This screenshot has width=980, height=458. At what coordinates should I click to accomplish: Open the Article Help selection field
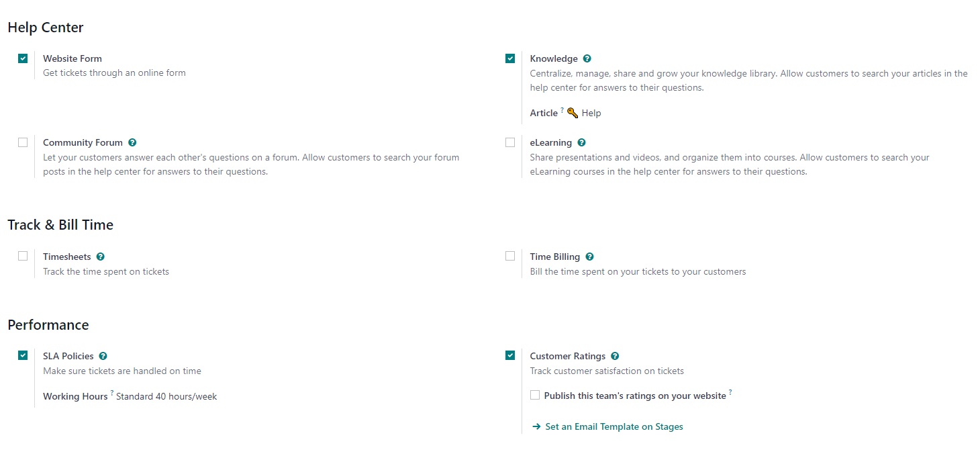point(584,113)
